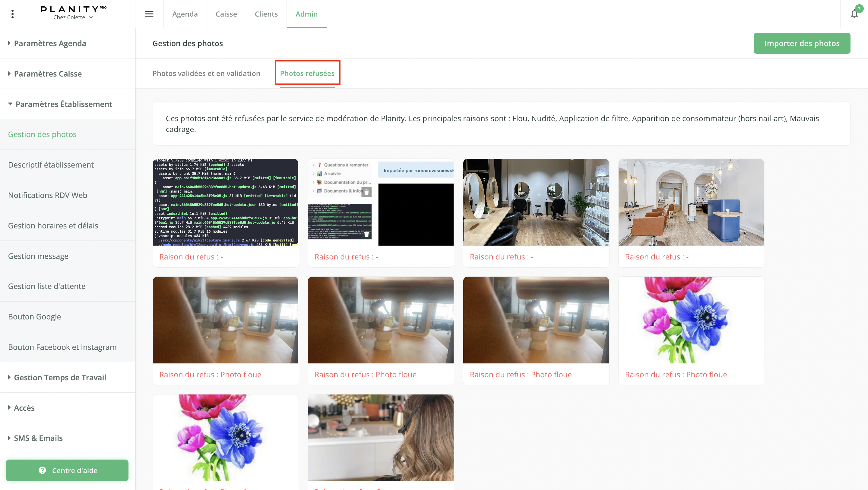Screen dimensions: 868x490
Task: Open Bouton Google settings
Action: point(34,316)
